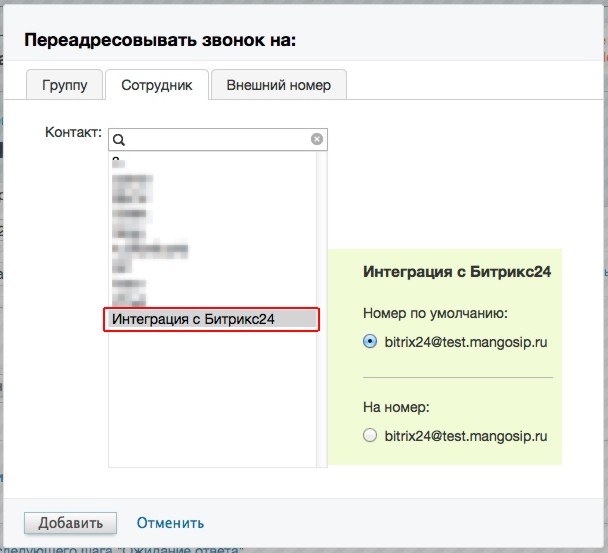Click the 'Контакт:' field label
Screen dimensions: 608x553
pyautogui.click(x=73, y=132)
